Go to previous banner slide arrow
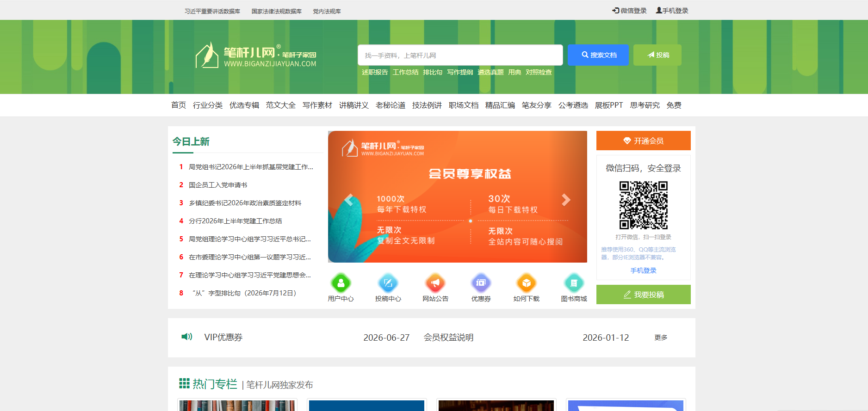The image size is (868, 411). [349, 200]
